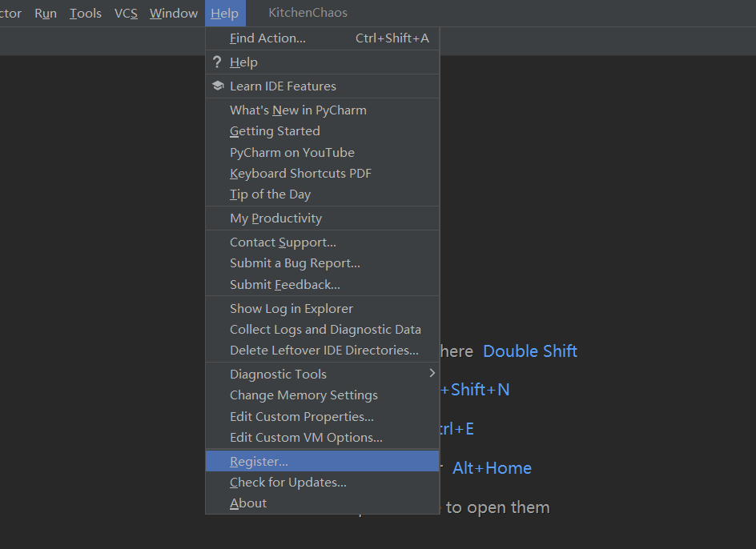The height and width of the screenshot is (549, 756).
Task: Open the Run menu
Action: click(46, 13)
